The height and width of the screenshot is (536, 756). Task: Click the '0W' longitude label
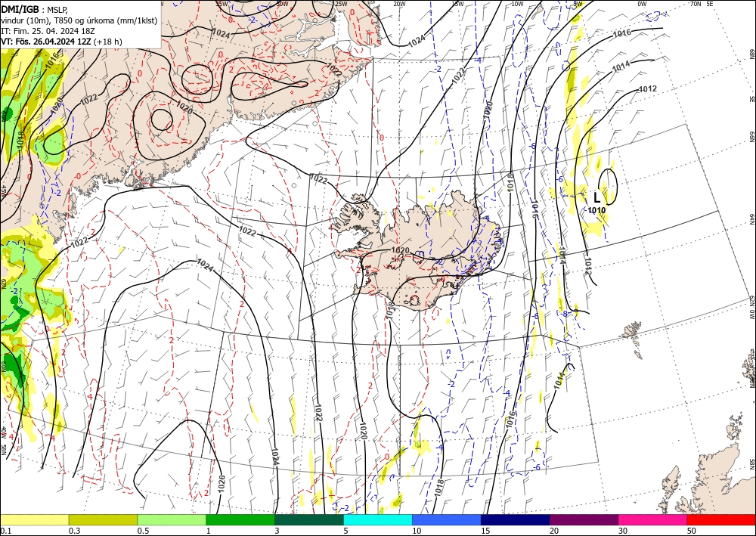tap(642, 3)
